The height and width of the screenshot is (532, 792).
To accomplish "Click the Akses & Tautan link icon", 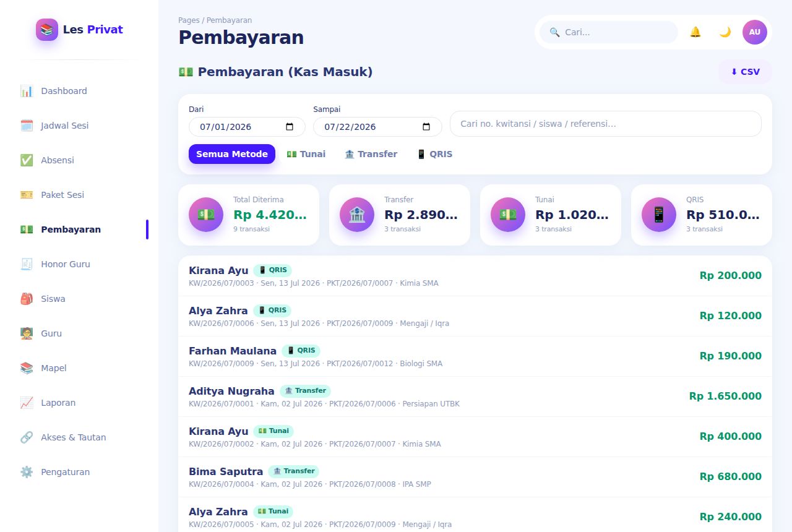I will [27, 437].
